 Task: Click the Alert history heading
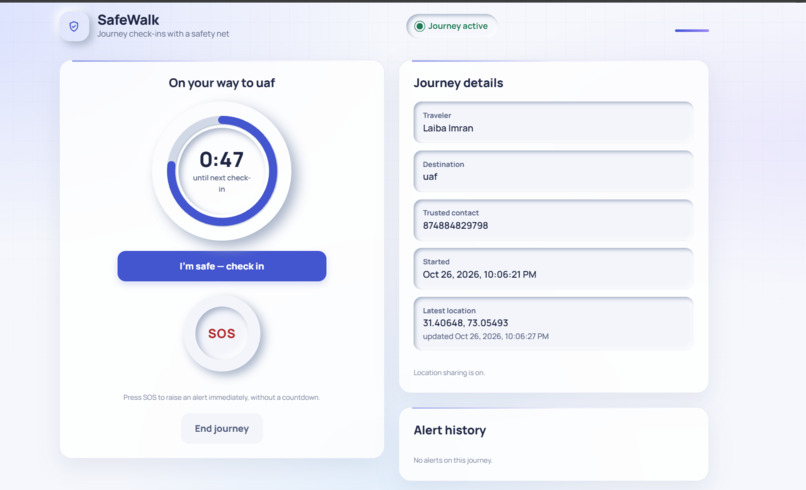tap(449, 430)
